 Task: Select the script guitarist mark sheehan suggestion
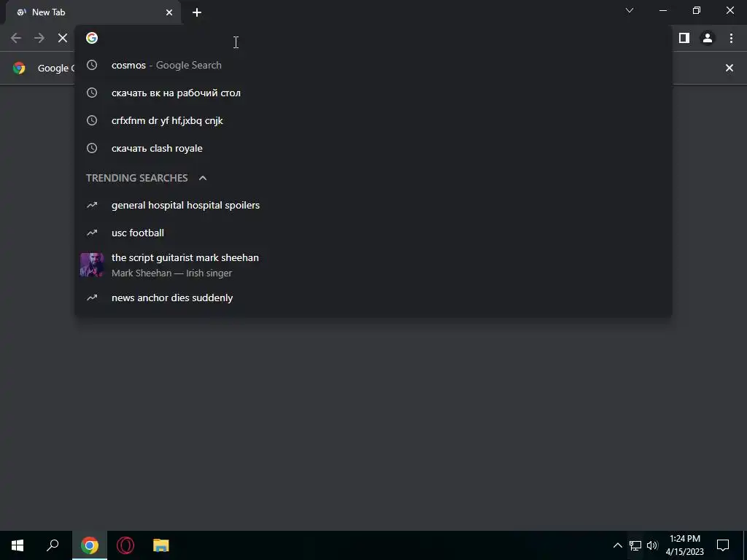point(373,265)
